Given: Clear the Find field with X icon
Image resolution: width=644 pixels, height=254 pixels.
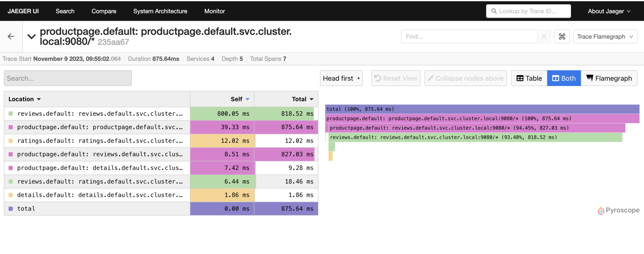Looking at the screenshot, I should point(544,37).
